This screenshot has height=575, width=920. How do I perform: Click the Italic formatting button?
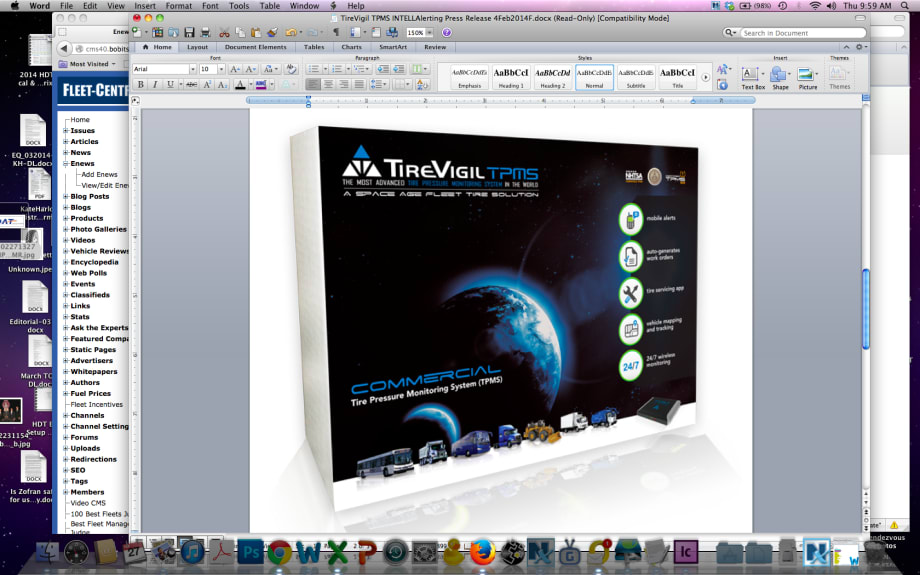tap(154, 85)
